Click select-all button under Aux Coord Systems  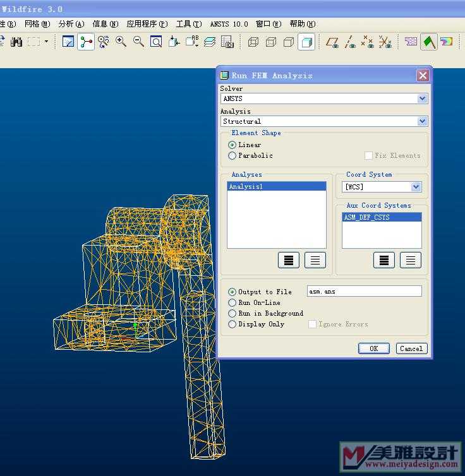(x=384, y=260)
